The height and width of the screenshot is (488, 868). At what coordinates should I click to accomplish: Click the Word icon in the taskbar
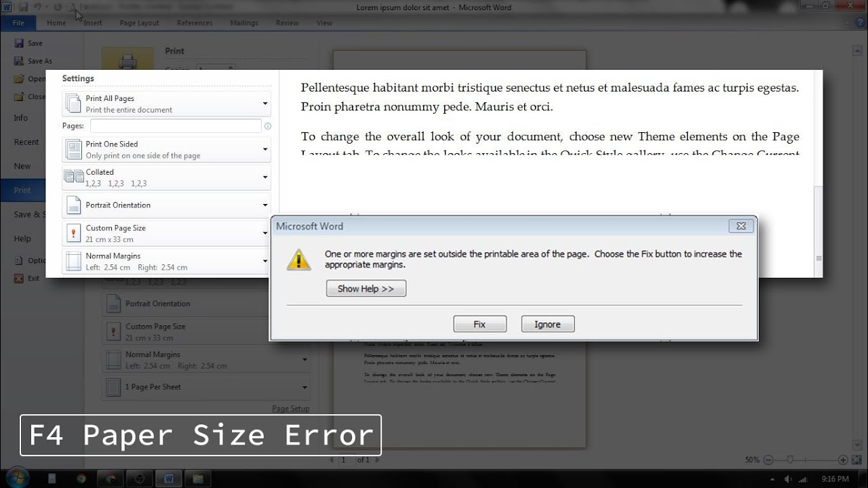click(x=169, y=479)
